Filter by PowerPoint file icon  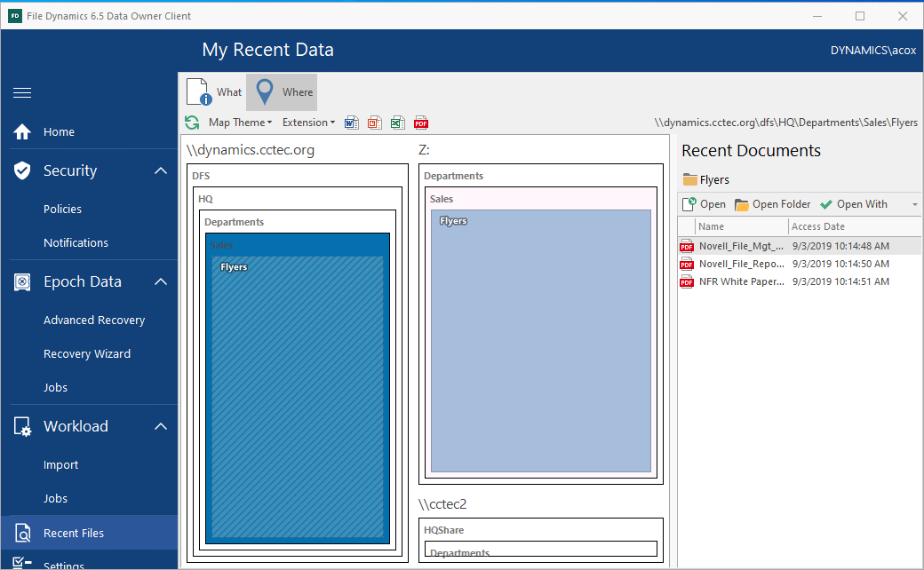(375, 123)
